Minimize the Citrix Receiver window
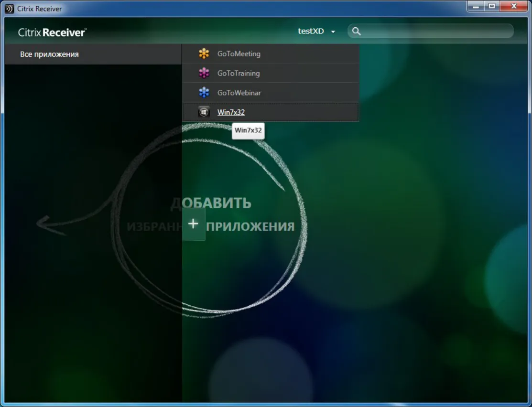532x407 pixels. [x=476, y=6]
